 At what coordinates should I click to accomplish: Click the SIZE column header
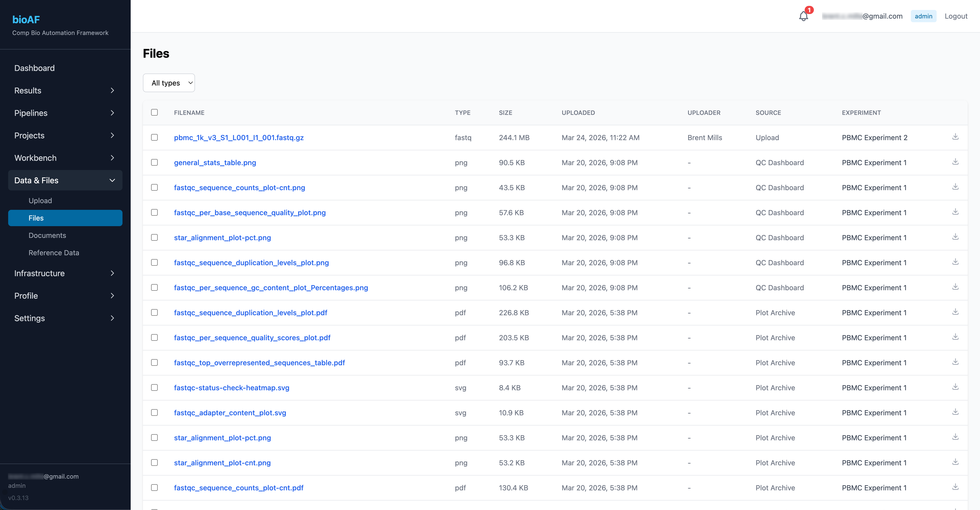click(x=505, y=113)
